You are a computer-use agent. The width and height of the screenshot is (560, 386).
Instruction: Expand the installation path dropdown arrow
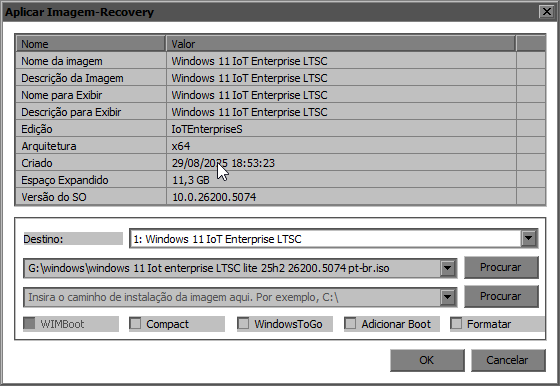448,297
